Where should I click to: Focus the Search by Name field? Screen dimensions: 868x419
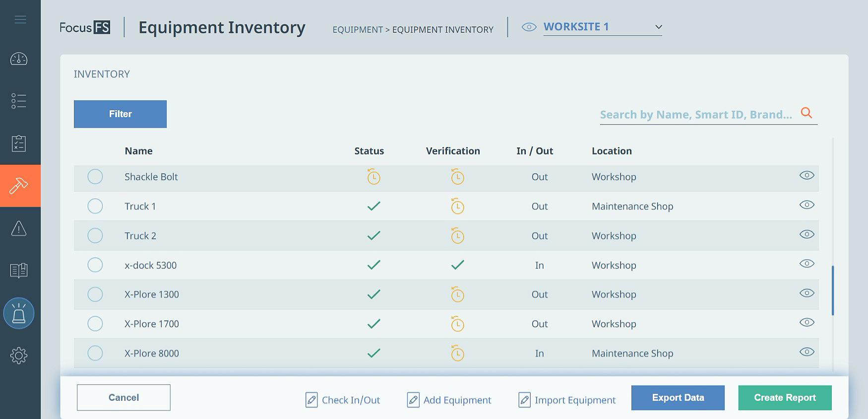pyautogui.click(x=696, y=115)
